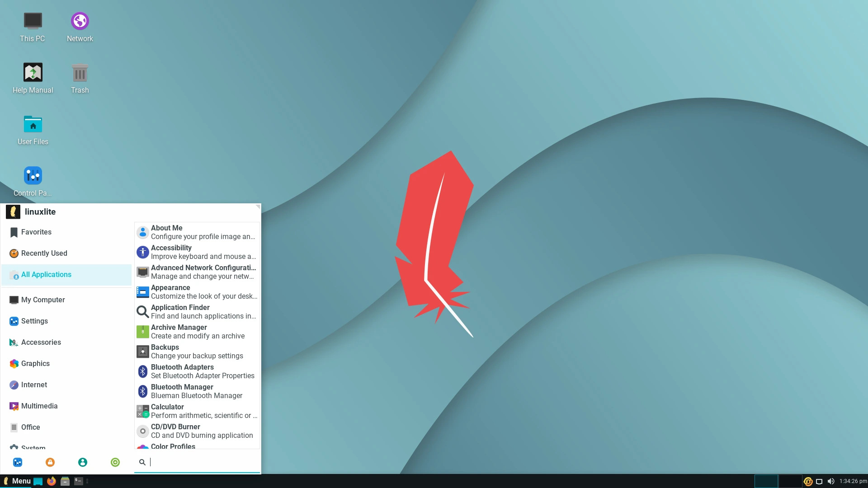Open the Network desktop icon
Viewport: 868px width, 488px height.
[80, 27]
